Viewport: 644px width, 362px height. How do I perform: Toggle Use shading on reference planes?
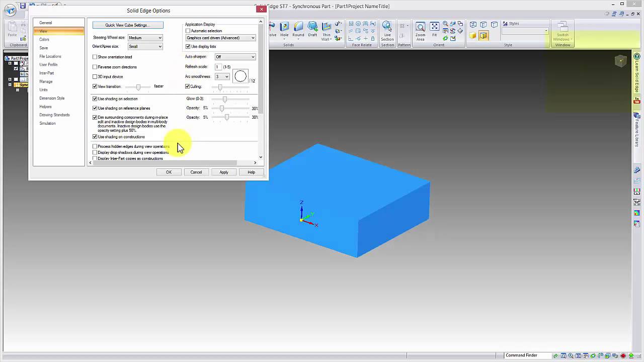click(95, 108)
